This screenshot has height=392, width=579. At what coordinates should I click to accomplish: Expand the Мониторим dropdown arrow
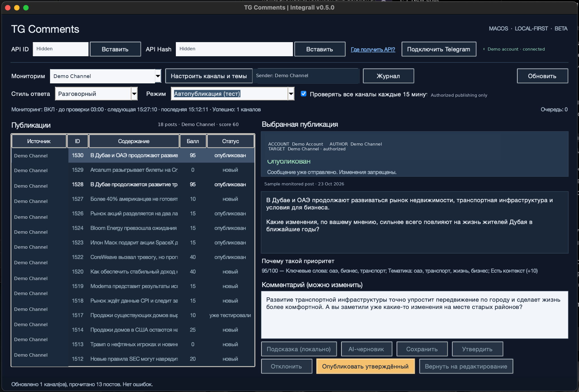coord(158,76)
